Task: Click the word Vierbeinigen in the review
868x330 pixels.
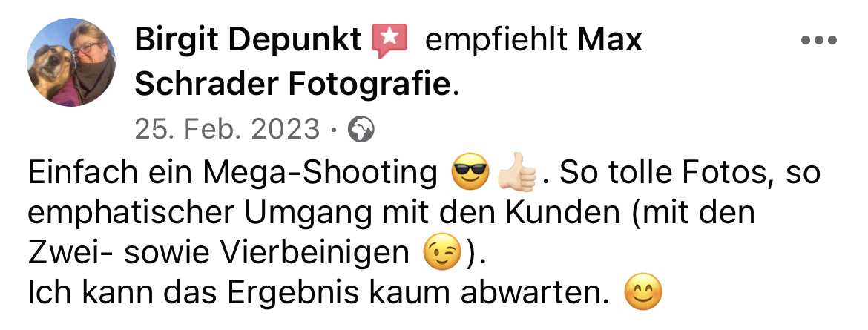Action: [x=315, y=254]
